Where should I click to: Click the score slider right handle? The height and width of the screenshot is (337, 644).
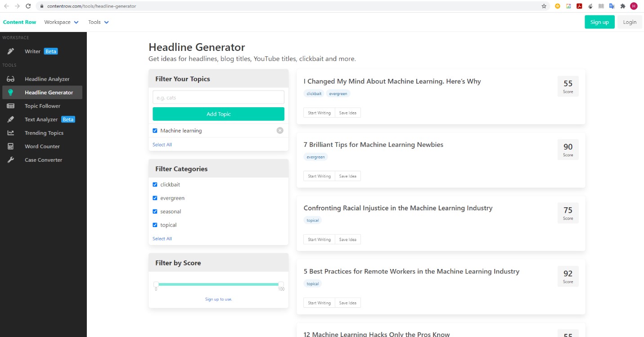[281, 284]
